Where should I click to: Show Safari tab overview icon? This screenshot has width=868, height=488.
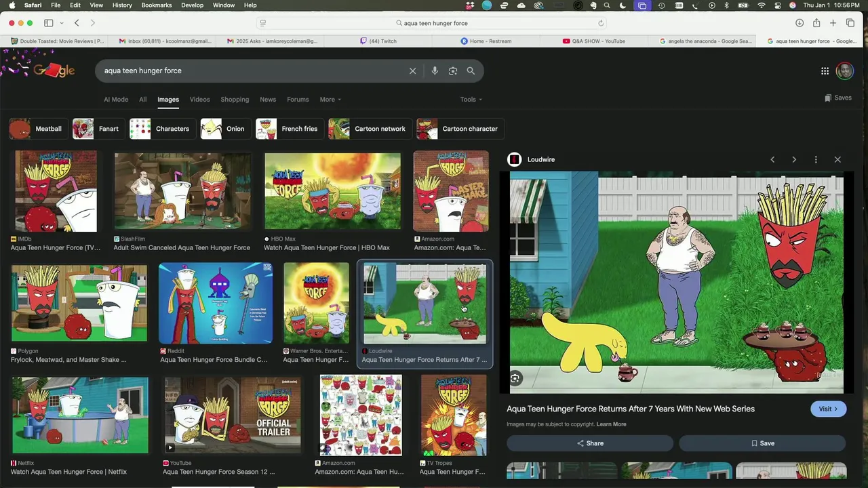pos(850,23)
